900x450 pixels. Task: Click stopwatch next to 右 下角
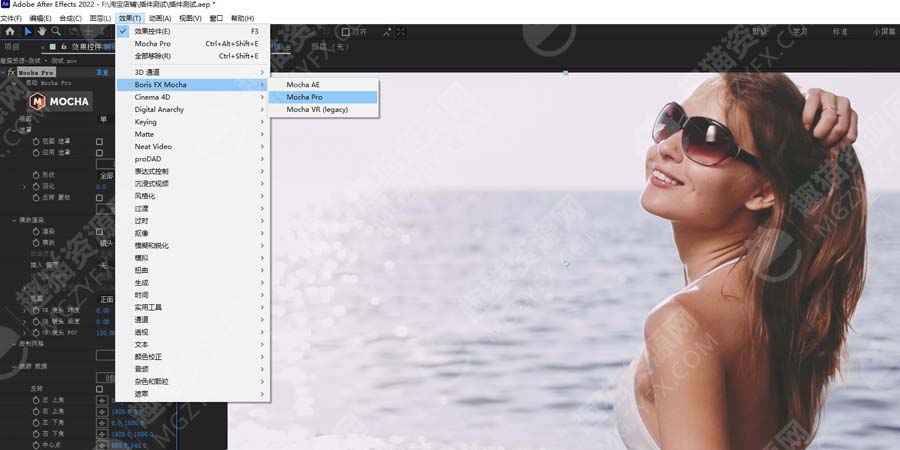tap(36, 434)
